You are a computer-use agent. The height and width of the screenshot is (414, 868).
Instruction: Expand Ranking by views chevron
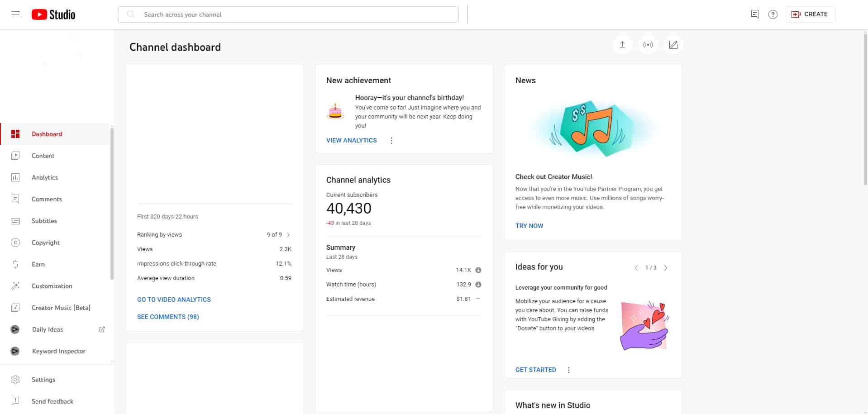(x=288, y=235)
